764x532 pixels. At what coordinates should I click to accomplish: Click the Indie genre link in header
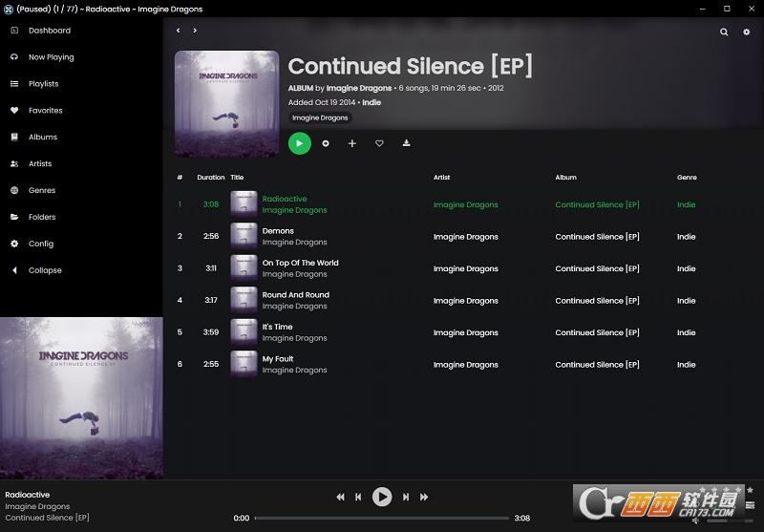(x=371, y=102)
